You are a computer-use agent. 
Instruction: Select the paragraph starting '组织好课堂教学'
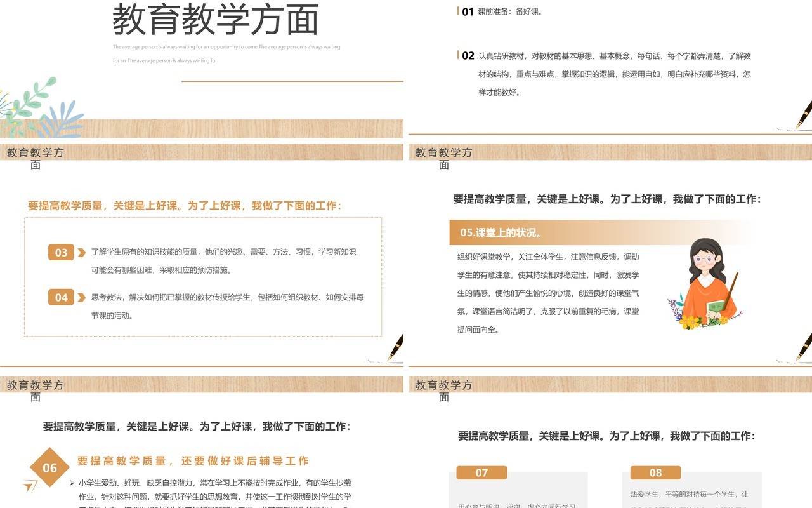click(548, 293)
